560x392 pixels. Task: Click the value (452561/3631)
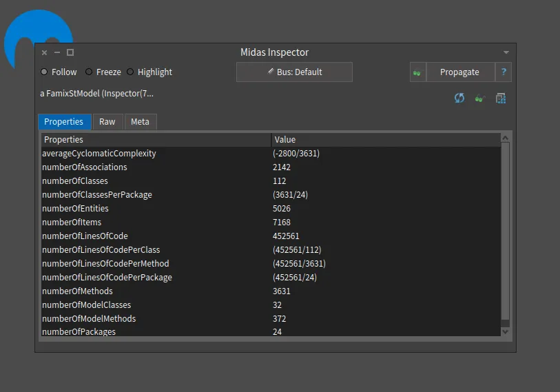(299, 264)
